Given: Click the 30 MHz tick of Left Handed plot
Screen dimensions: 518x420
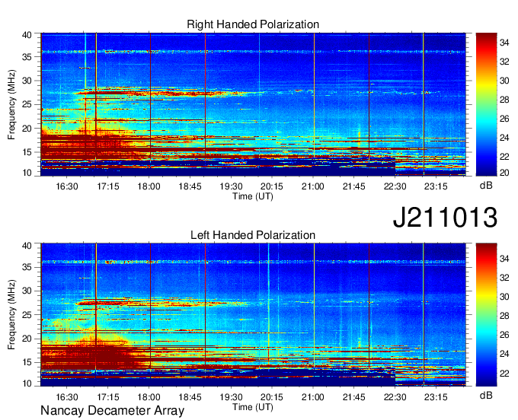Looking at the screenshot, I should pyautogui.click(x=27, y=291).
